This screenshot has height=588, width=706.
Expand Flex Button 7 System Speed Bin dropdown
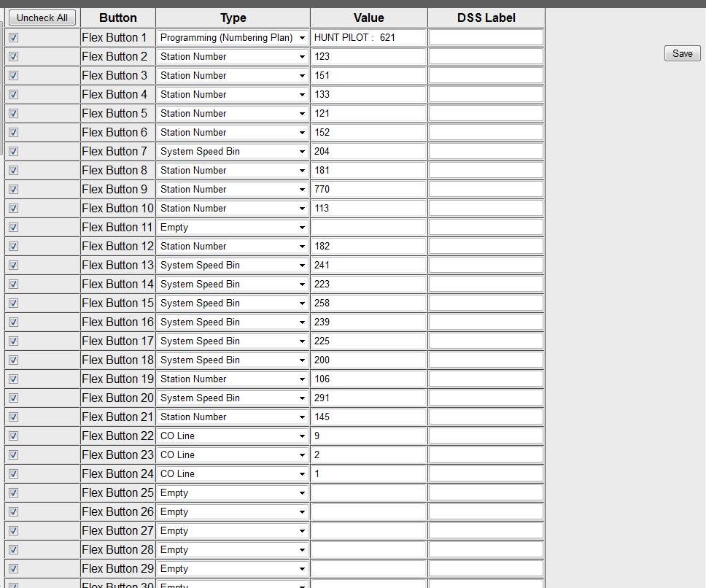[233, 152]
